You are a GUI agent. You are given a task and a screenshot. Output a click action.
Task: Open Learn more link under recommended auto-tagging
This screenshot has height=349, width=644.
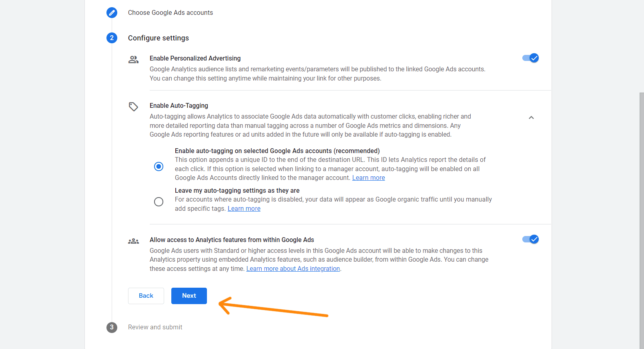point(368,178)
